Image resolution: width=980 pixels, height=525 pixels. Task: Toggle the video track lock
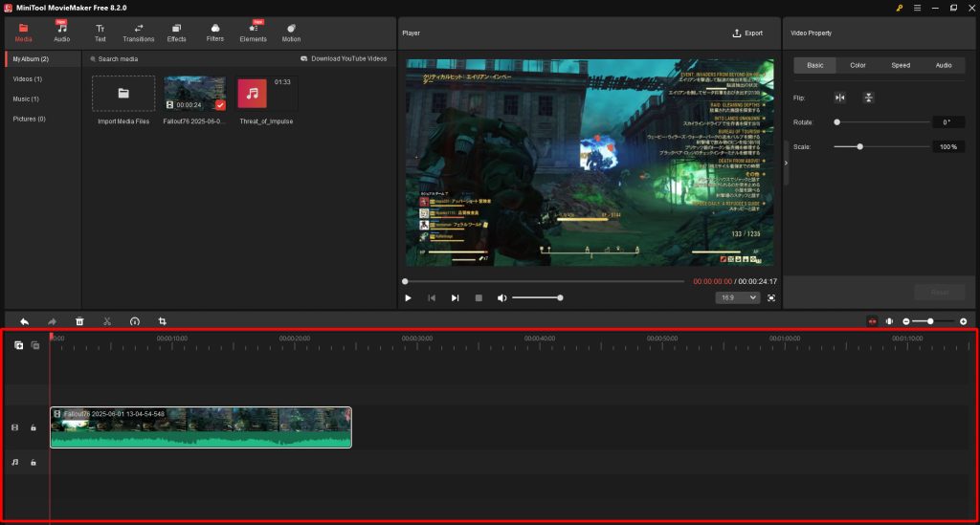coord(33,427)
